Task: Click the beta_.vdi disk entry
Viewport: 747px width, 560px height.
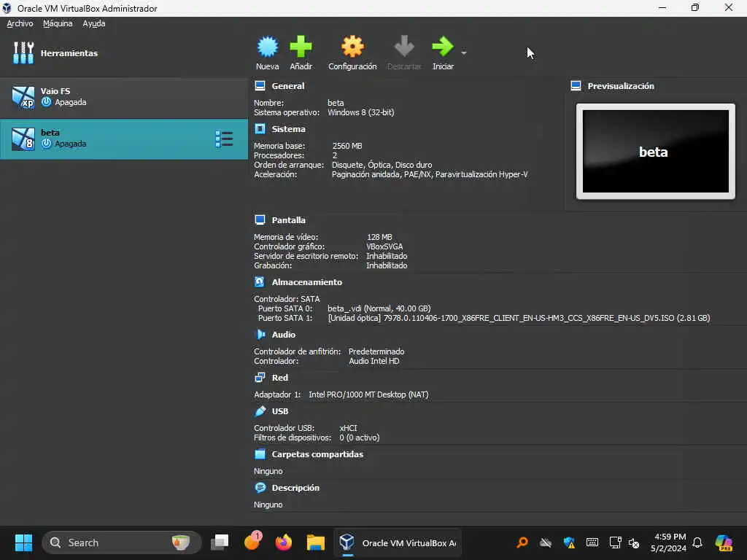Action: (x=379, y=308)
